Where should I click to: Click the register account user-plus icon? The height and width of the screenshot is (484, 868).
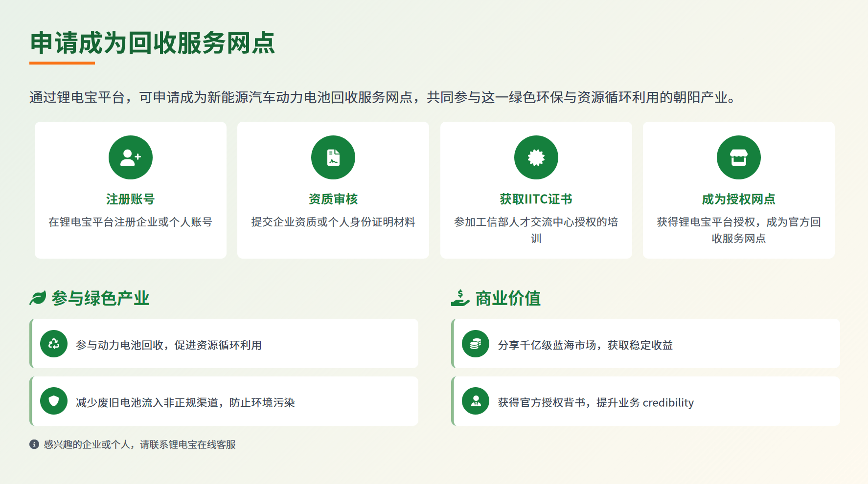click(x=131, y=157)
